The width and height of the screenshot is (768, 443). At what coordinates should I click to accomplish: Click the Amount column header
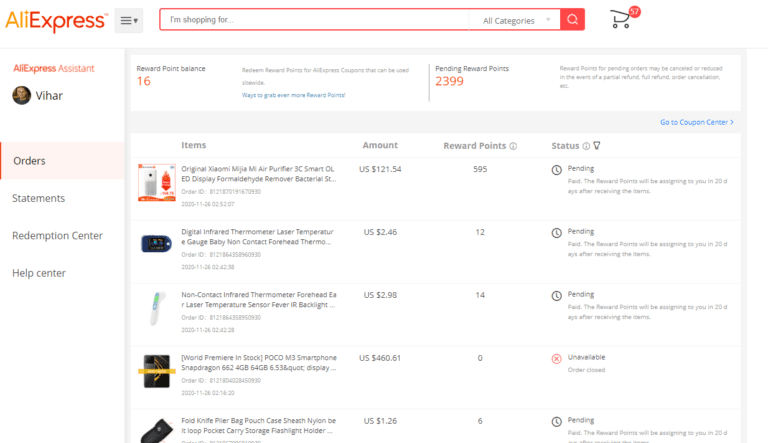pyautogui.click(x=380, y=145)
